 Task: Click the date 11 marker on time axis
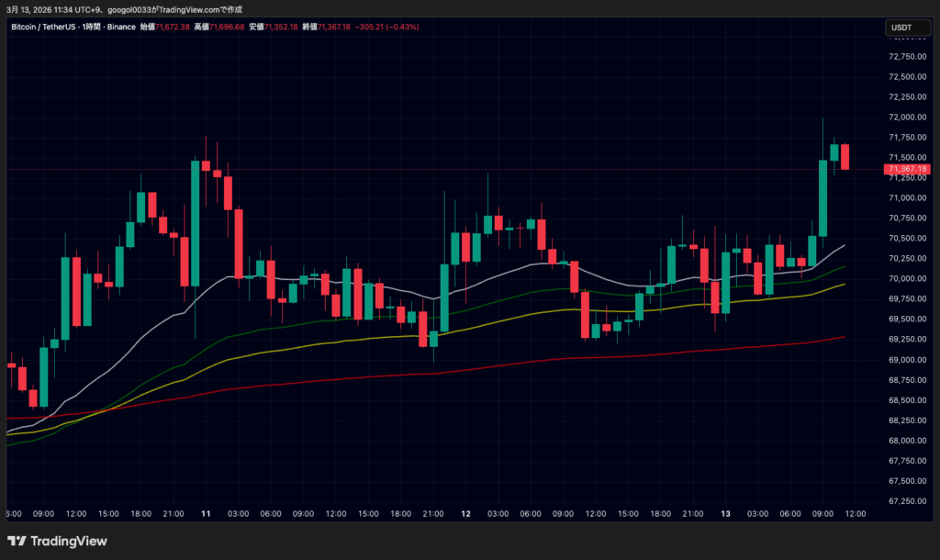[207, 514]
